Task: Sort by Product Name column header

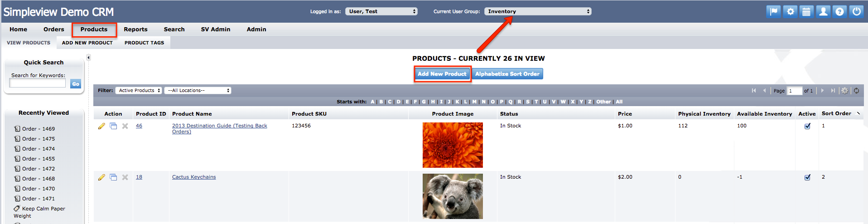Action: 192,114
